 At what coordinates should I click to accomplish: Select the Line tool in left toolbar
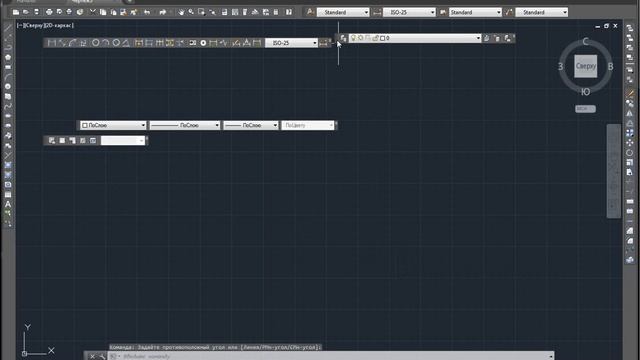tap(8, 28)
